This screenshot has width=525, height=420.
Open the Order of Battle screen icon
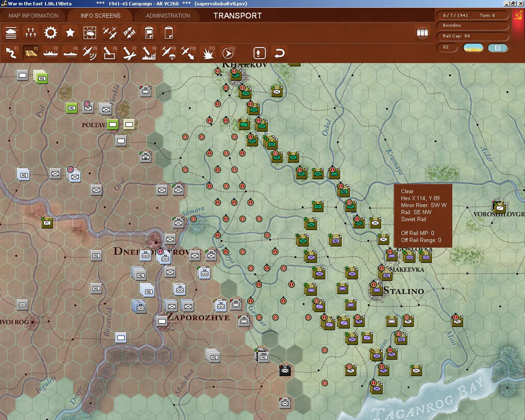point(11,33)
